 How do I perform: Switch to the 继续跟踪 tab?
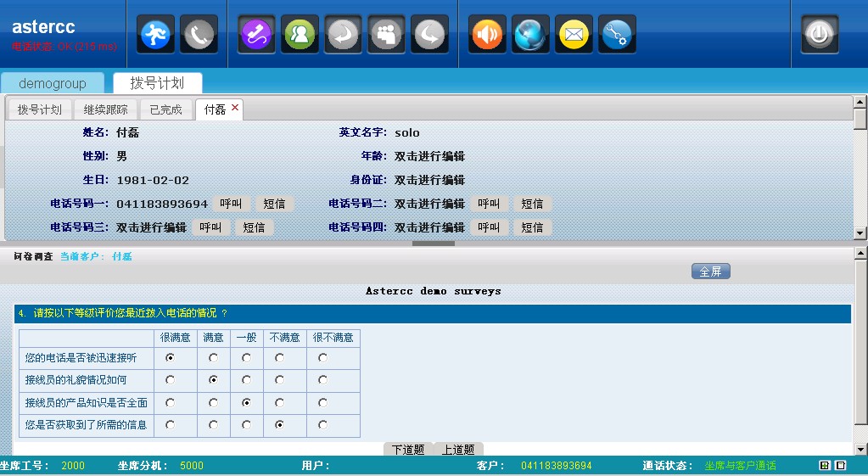(106, 109)
